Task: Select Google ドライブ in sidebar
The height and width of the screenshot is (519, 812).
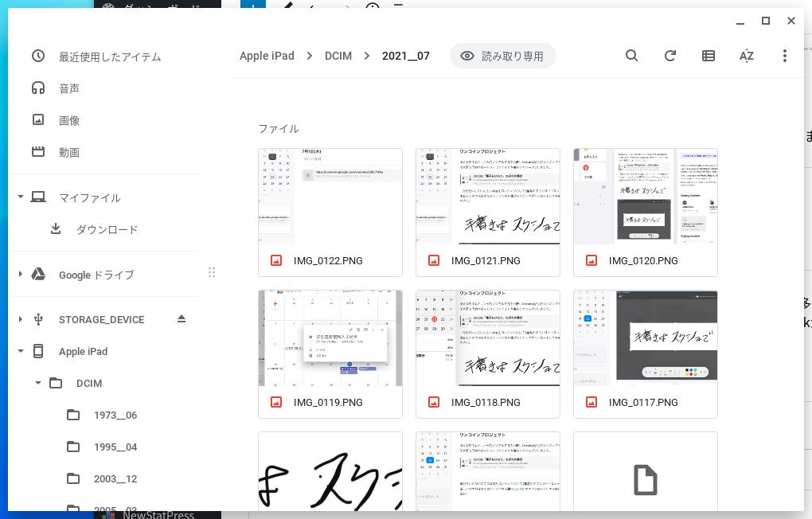Action: pyautogui.click(x=96, y=275)
